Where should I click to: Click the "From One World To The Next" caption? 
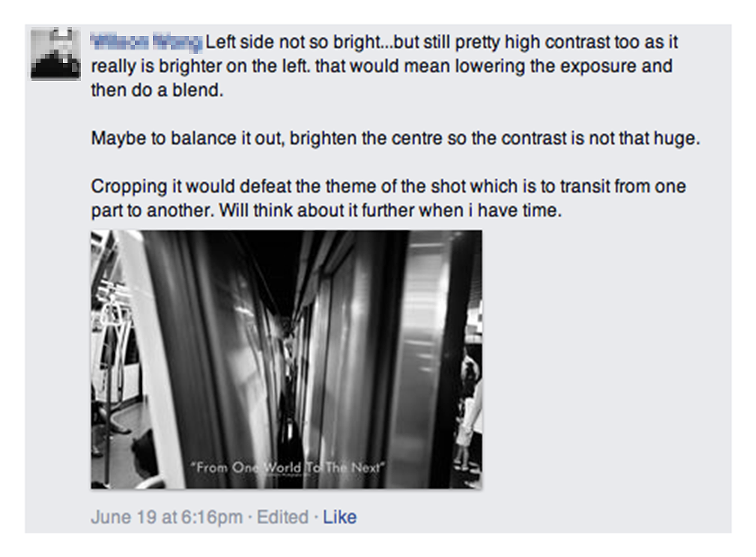coord(288,468)
